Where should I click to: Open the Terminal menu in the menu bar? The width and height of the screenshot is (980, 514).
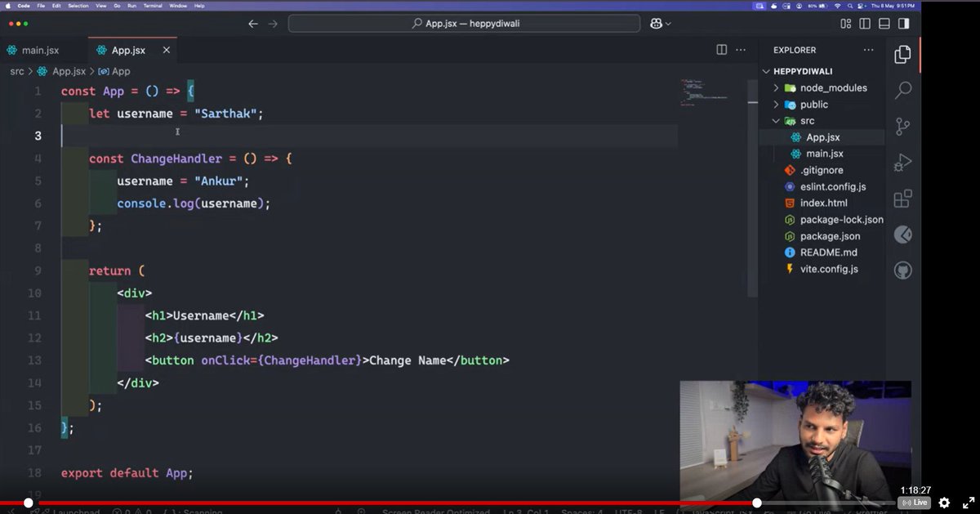(x=153, y=5)
